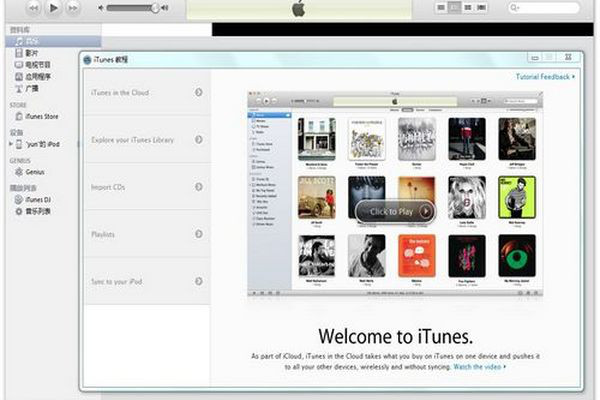Expand the 'yun'的 iPod disclosure triangle
This screenshot has width=600, height=400.
[11, 144]
